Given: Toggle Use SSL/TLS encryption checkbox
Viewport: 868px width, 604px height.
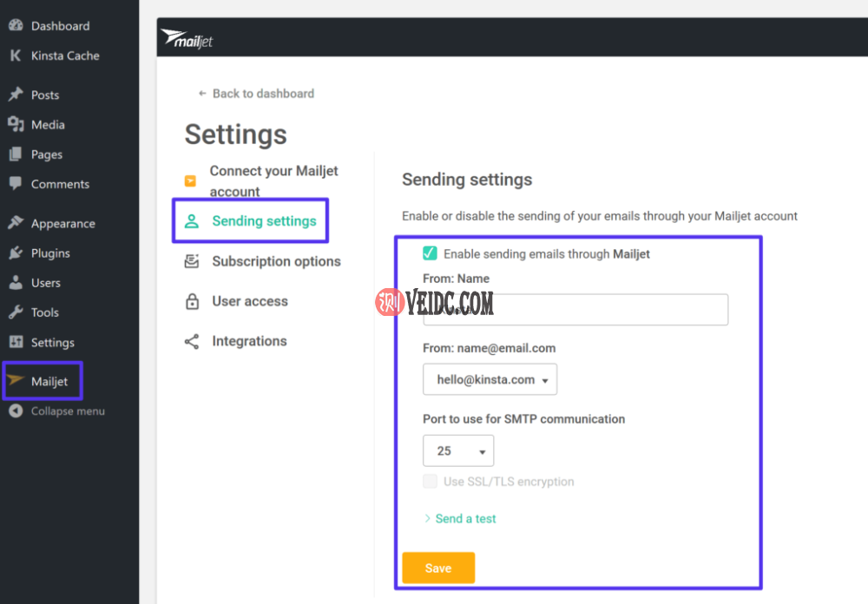Looking at the screenshot, I should (x=430, y=482).
